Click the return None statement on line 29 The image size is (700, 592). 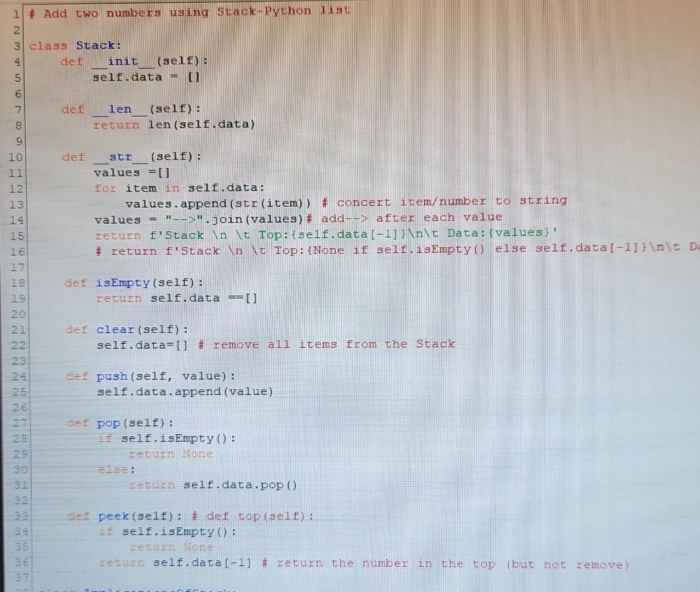(x=170, y=454)
